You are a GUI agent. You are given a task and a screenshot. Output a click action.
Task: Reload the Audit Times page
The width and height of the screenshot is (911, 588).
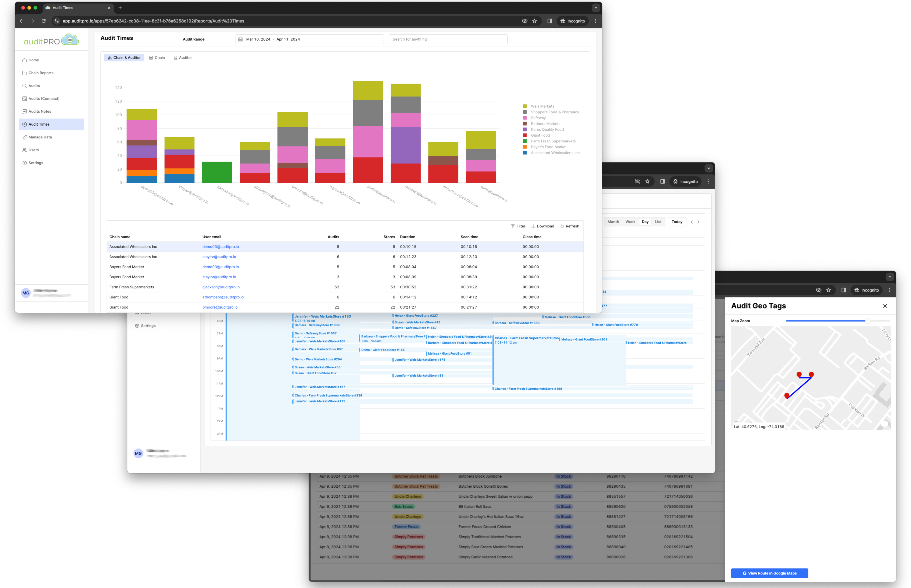click(44, 21)
